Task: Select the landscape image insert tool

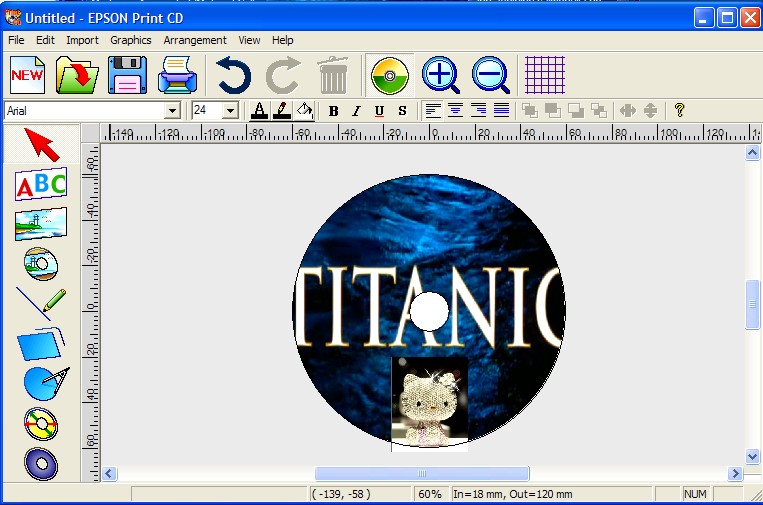Action: tap(41, 224)
